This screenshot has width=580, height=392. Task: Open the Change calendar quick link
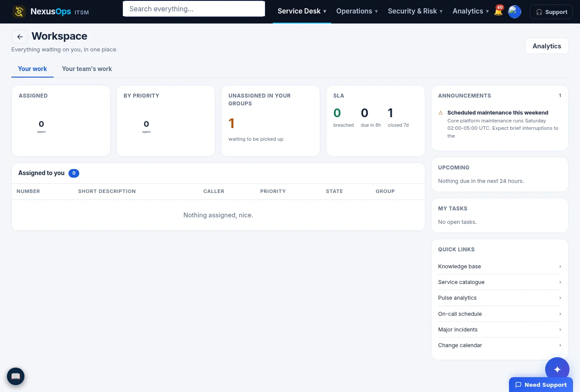tap(499, 345)
